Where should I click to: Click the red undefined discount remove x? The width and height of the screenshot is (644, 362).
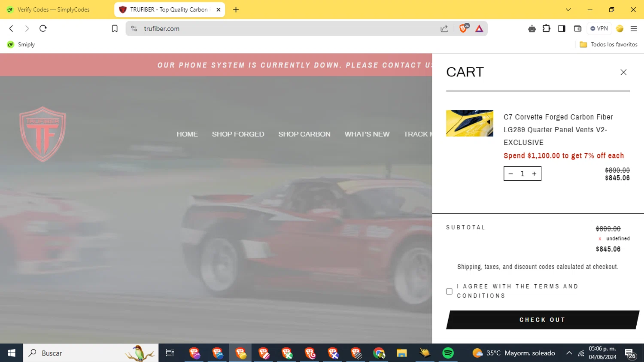point(600,239)
